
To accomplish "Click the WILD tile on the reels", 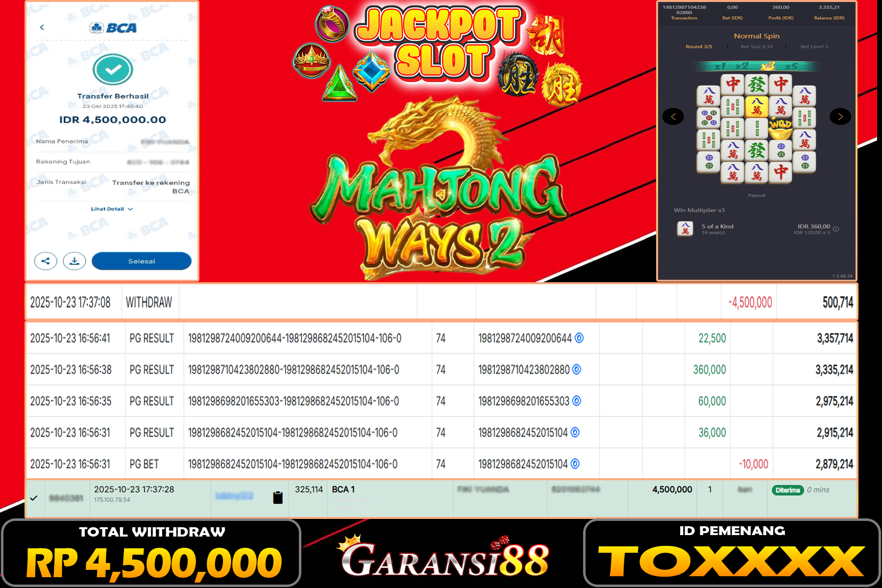I will (x=781, y=125).
